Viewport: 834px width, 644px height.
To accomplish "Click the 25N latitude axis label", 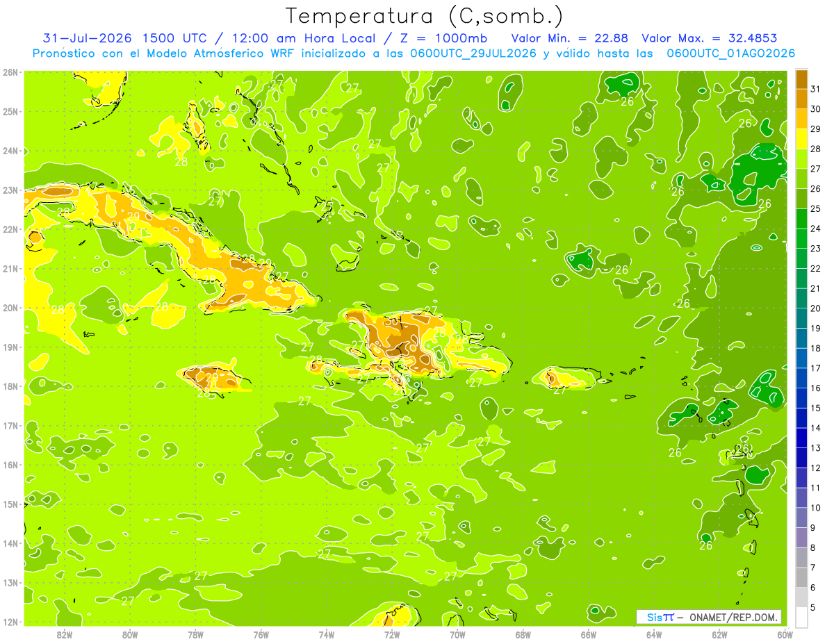I will [10, 111].
